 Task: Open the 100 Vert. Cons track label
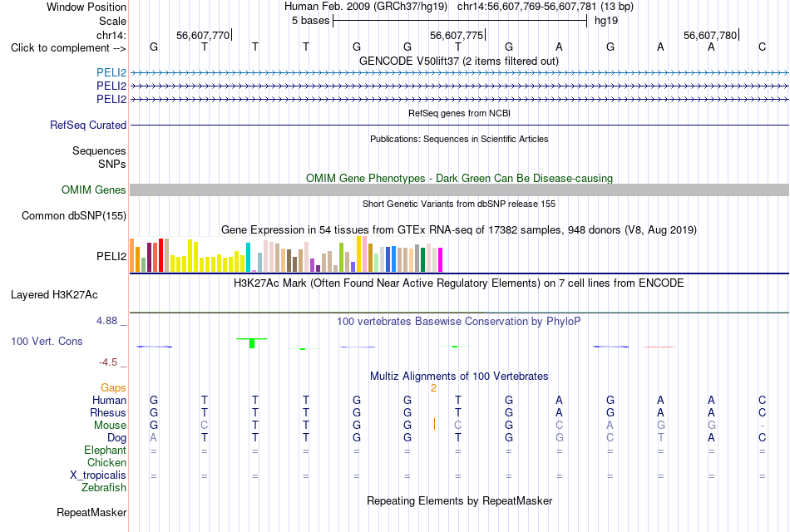pos(47,341)
